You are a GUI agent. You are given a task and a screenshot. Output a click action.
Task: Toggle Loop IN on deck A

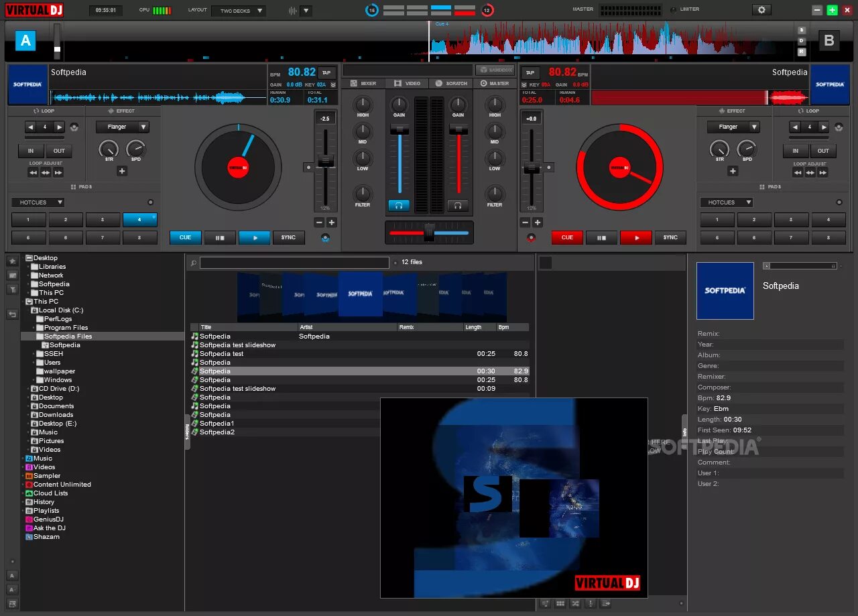tap(30, 151)
